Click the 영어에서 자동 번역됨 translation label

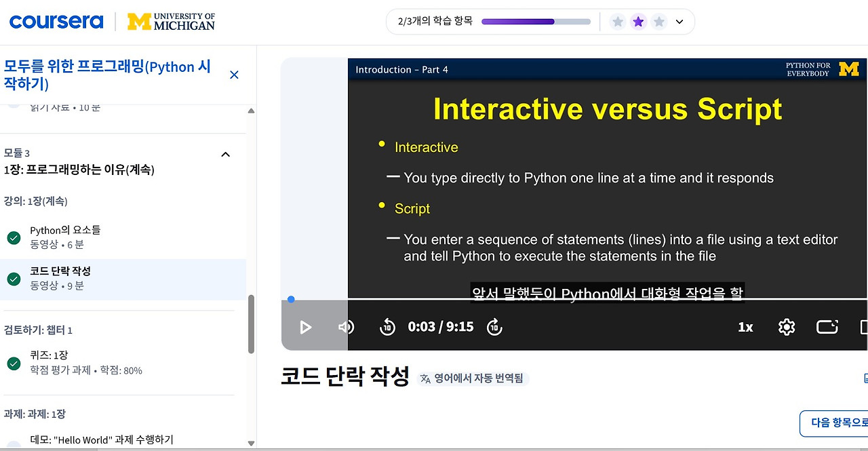point(473,378)
